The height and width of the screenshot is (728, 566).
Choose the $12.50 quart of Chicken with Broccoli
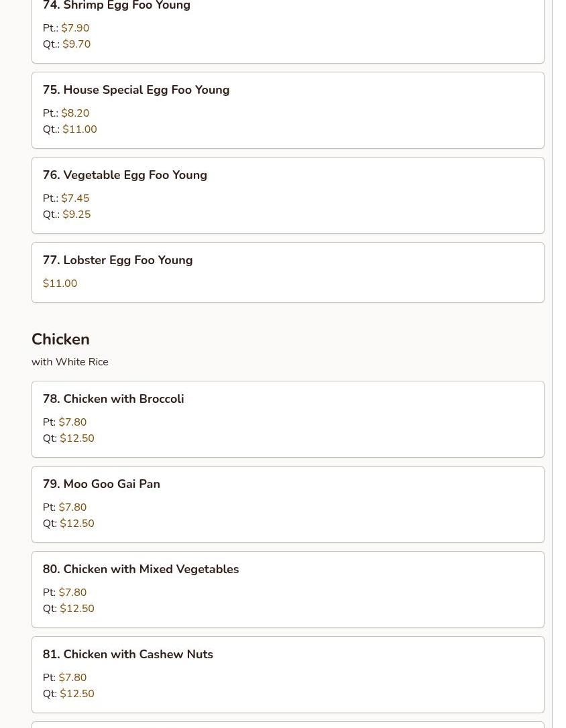click(x=77, y=438)
